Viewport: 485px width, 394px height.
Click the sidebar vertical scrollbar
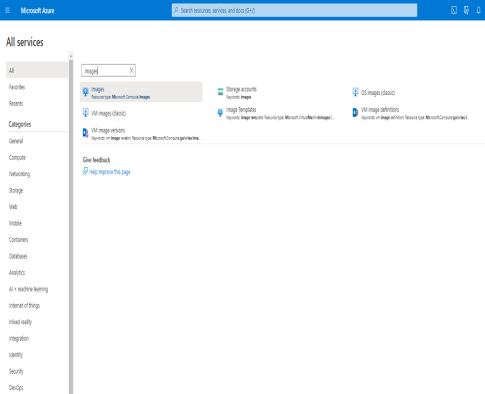click(71, 227)
